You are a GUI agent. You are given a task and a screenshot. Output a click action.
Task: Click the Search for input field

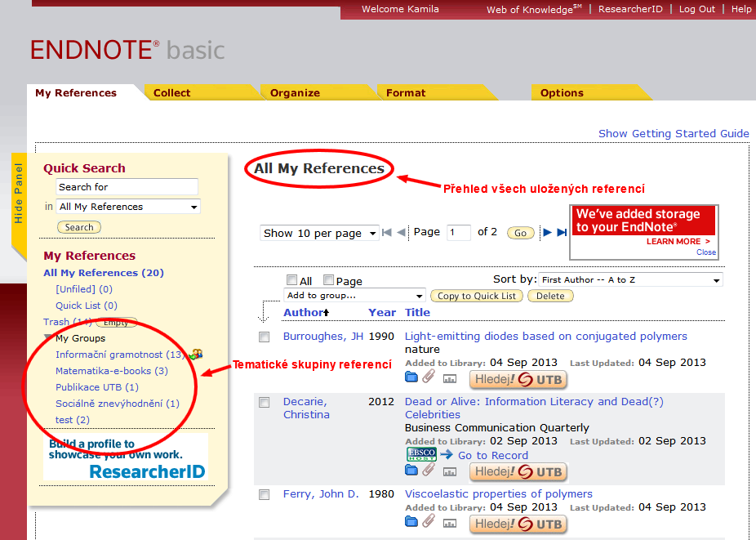(x=127, y=187)
